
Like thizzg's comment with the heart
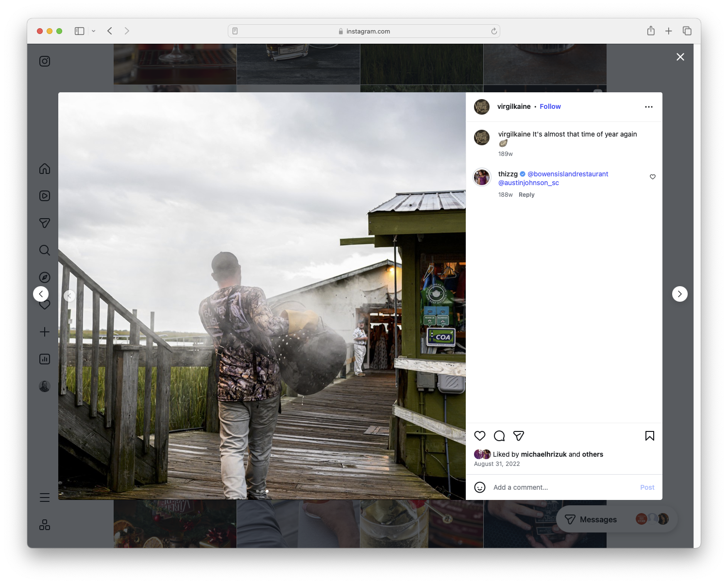[x=652, y=177]
